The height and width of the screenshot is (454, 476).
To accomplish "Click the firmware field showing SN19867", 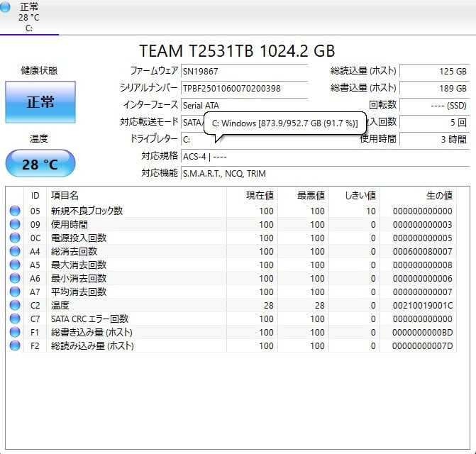I will (244, 71).
